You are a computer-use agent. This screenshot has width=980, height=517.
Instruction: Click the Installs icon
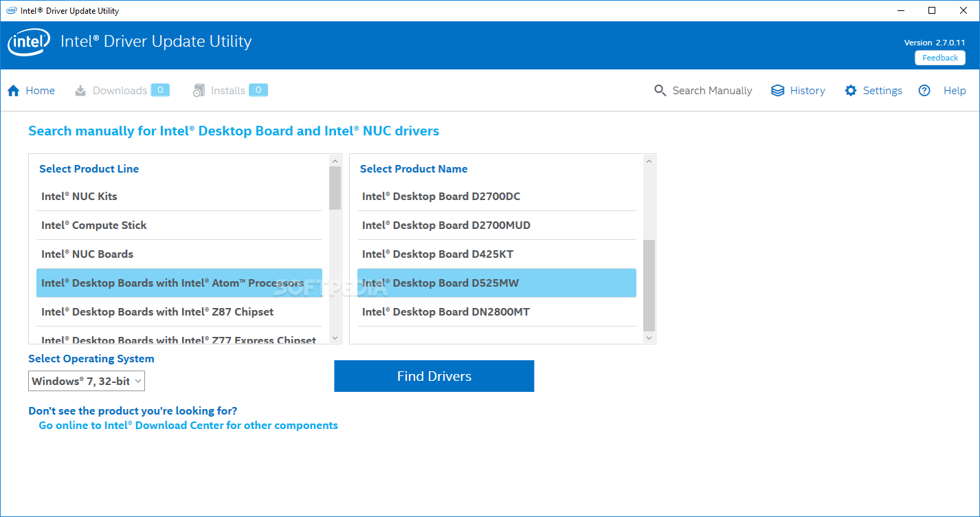point(199,91)
